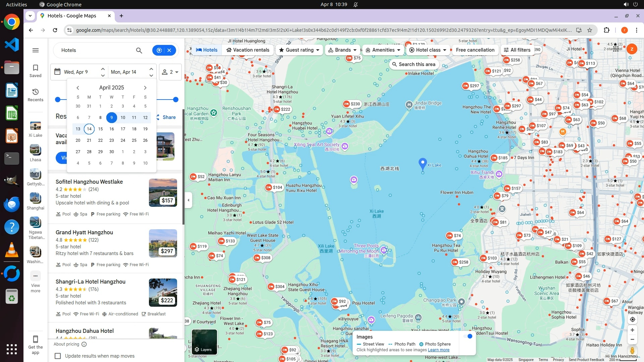Viewport: 644px width, 362px height.
Task: Click the right price slider handle
Action: click(x=175, y=100)
